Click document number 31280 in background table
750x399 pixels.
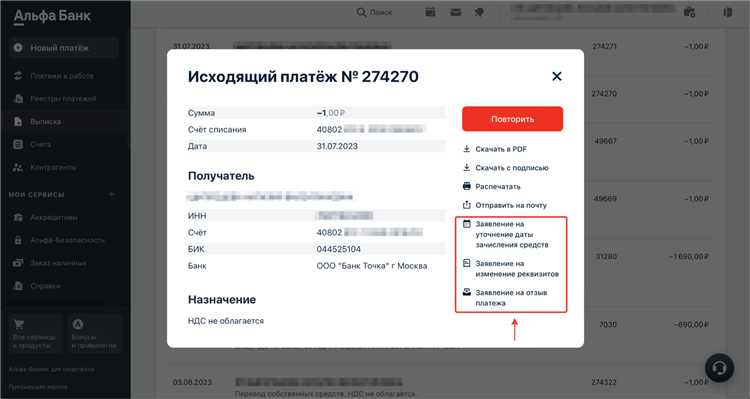click(606, 256)
